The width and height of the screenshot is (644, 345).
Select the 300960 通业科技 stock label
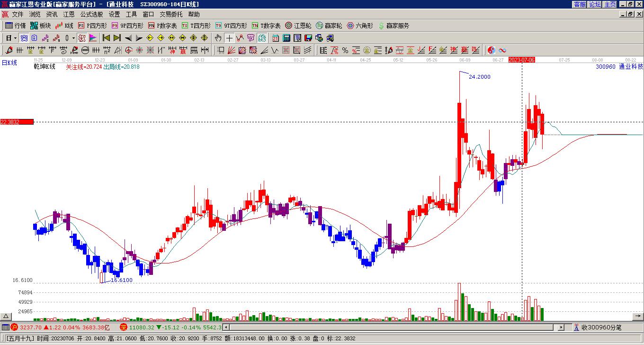tap(619, 67)
